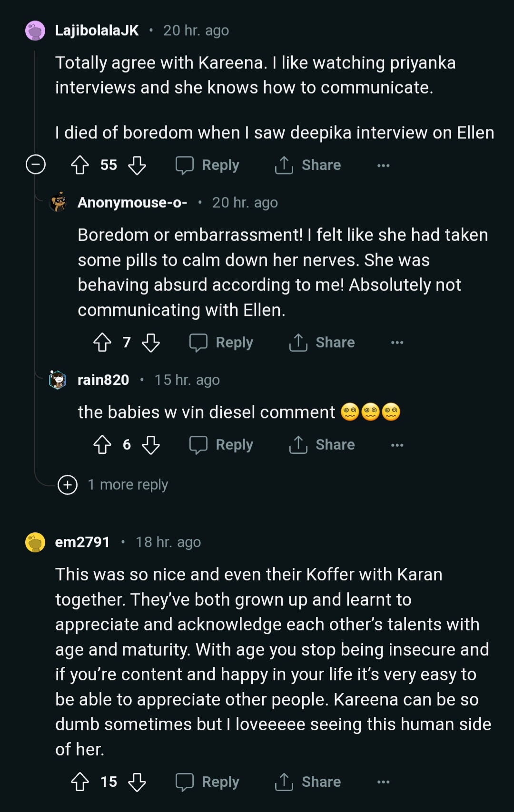Open Anonymouse-o- username link
Screen dimensions: 514x812
tap(132, 203)
